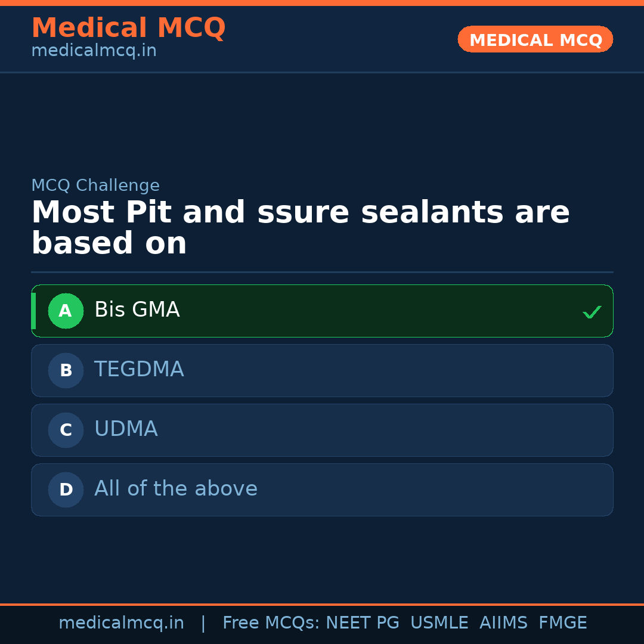This screenshot has height=644, width=644.
Task: Click the circular D badge icon
Action: coord(66,490)
